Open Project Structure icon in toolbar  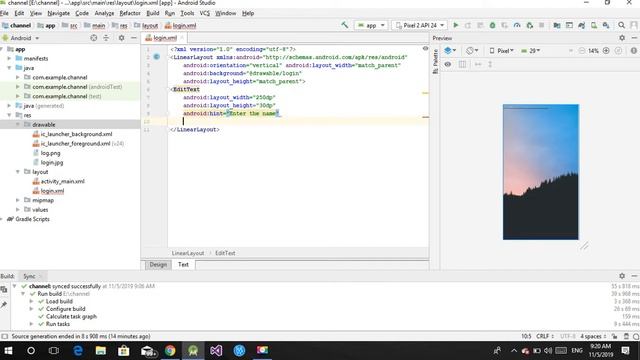[x=557, y=25]
